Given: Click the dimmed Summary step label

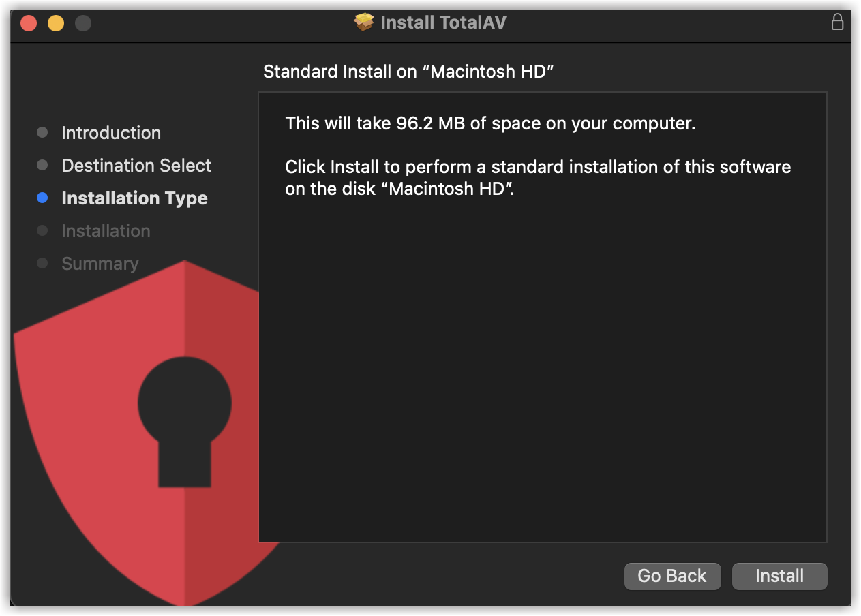Looking at the screenshot, I should (100, 264).
